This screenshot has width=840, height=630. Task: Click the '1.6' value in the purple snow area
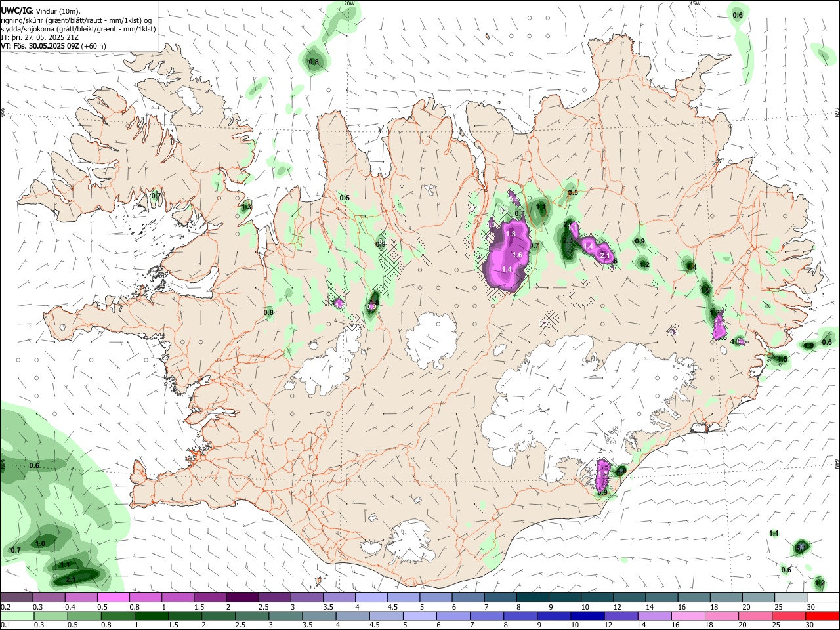[516, 255]
